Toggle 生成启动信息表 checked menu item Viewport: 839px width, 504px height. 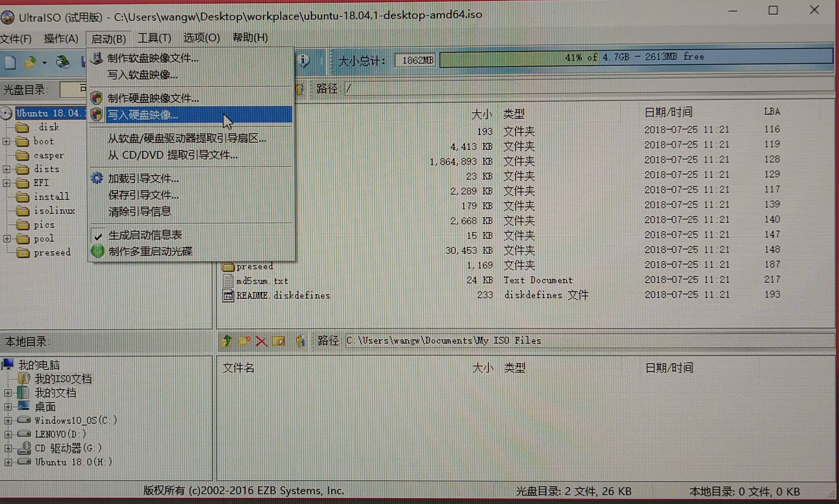coord(145,235)
